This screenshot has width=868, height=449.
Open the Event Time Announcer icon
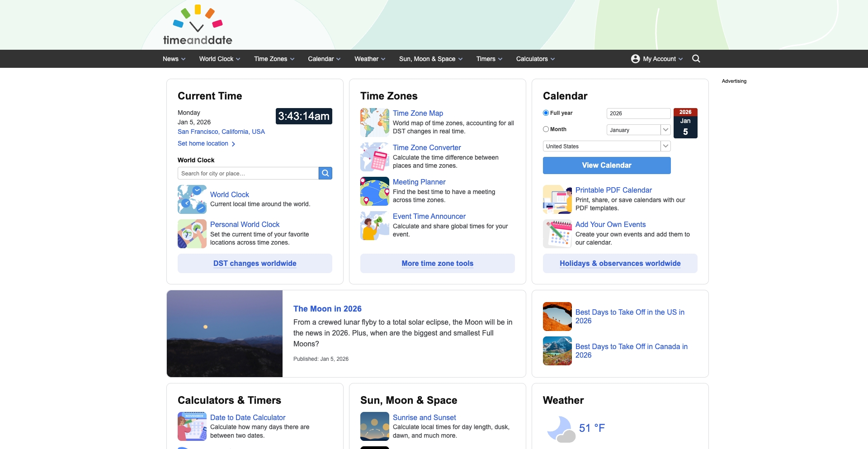click(374, 226)
